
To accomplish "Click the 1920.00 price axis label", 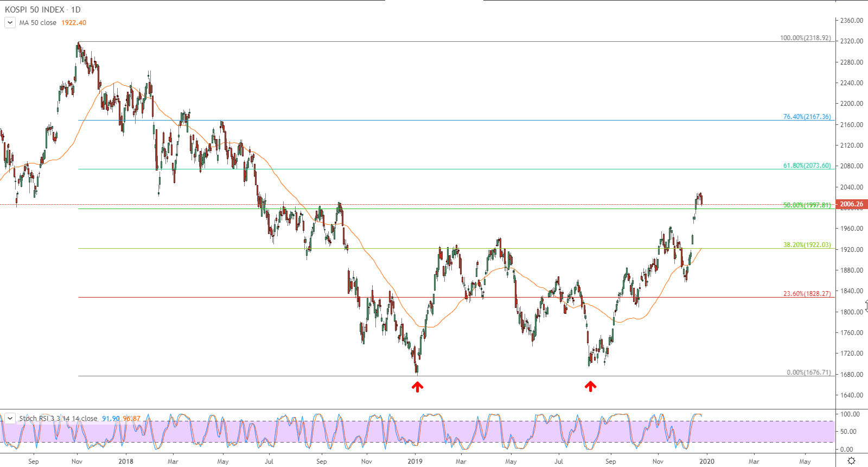I will click(x=852, y=250).
